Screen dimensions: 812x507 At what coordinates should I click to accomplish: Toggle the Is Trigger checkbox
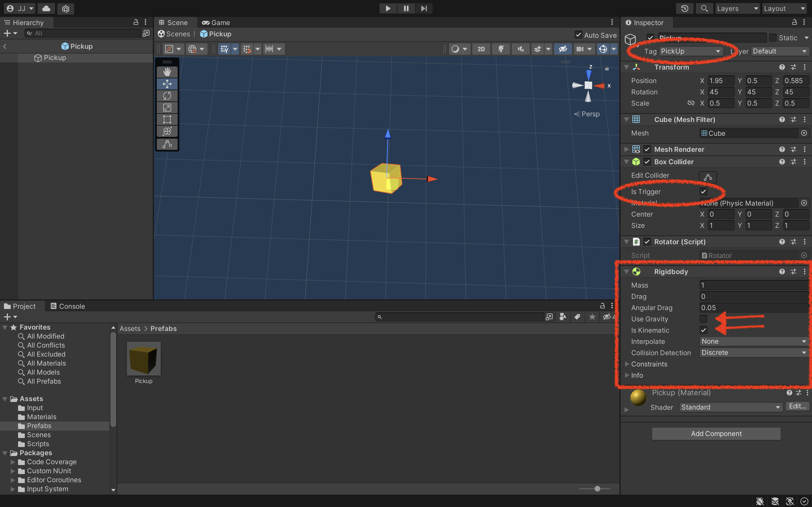tap(703, 192)
